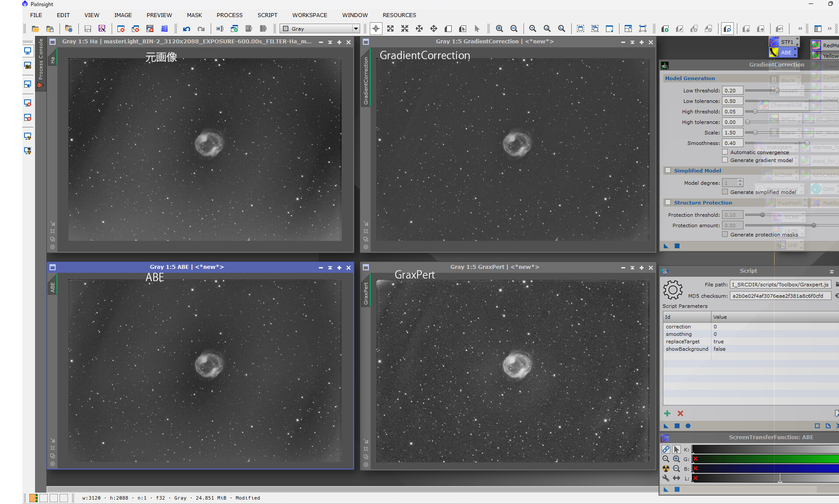Click the ABE process icon on the workspace
839x504 pixels.
(783, 53)
